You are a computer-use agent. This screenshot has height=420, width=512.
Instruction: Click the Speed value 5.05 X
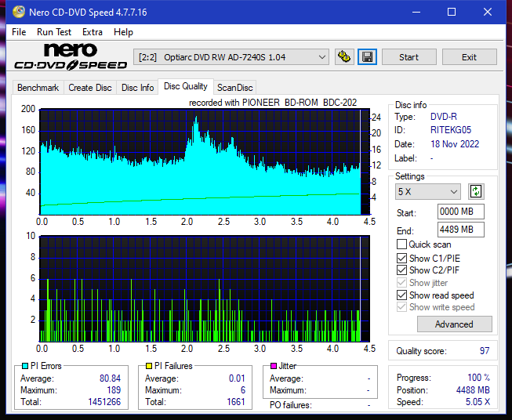[478, 402]
